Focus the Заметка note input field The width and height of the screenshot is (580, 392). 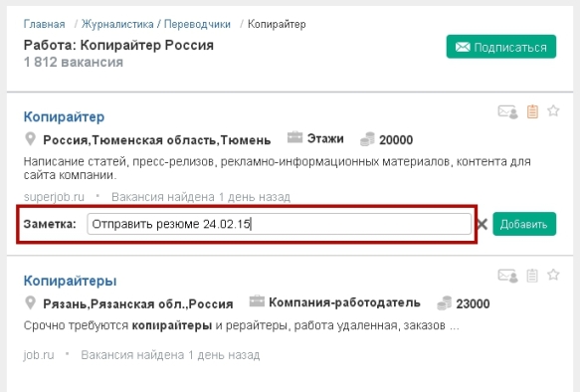coord(279,224)
